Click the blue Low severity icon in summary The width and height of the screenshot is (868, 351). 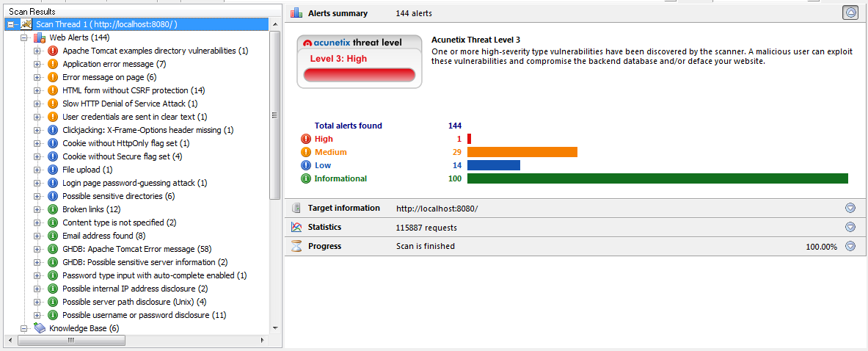[x=305, y=165]
